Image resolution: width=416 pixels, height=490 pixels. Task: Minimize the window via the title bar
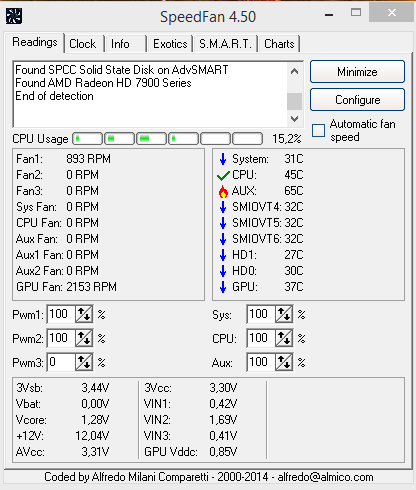pyautogui.click(x=329, y=15)
